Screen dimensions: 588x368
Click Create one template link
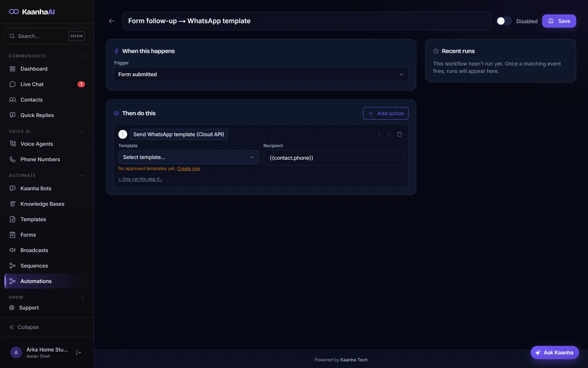[x=188, y=169]
